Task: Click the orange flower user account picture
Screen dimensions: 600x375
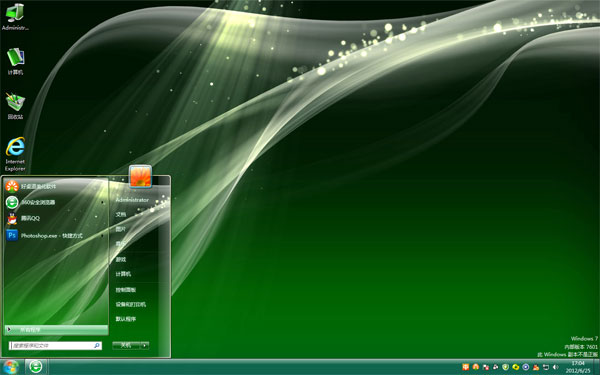Action: point(140,176)
